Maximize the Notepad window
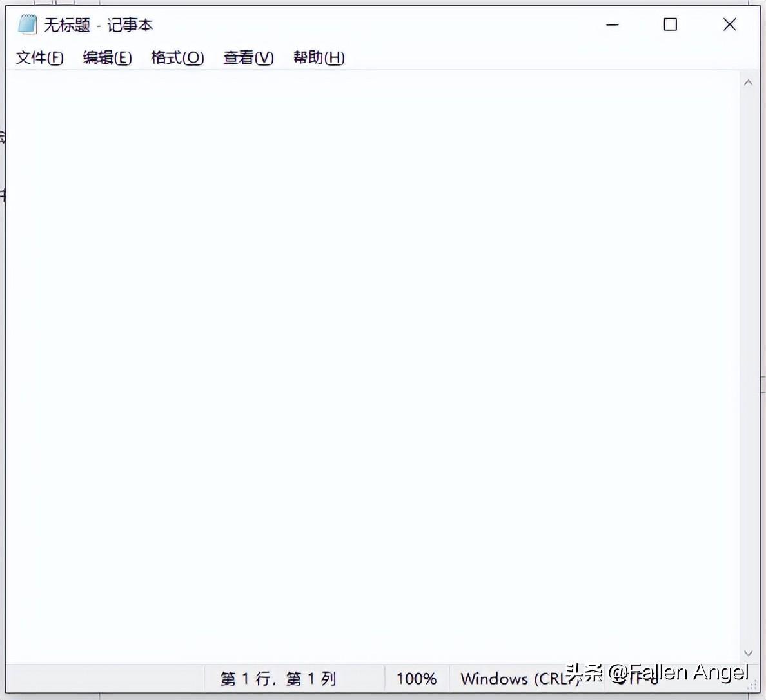The width and height of the screenshot is (766, 700). coord(670,24)
